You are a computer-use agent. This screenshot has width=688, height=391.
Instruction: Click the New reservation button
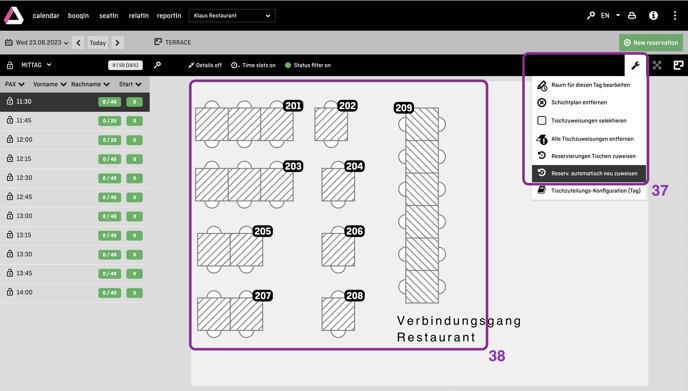click(651, 43)
